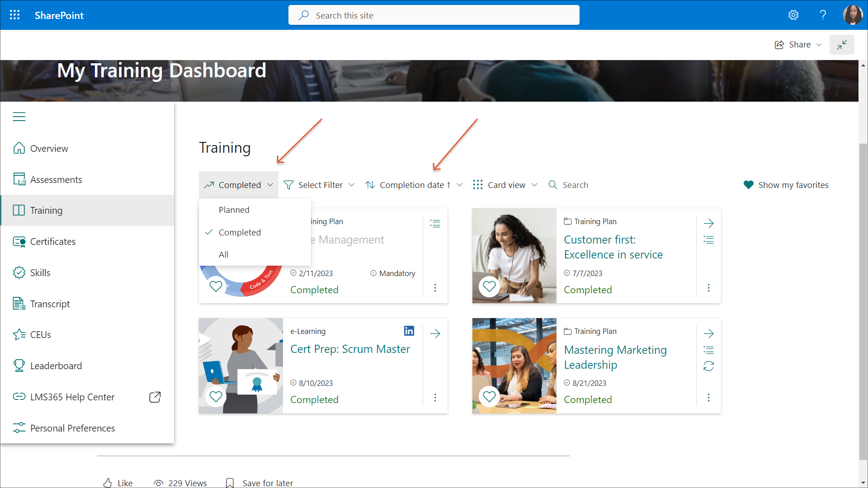The image size is (868, 488).
Task: Click the exit full-screen collapse icon
Action: 841,45
